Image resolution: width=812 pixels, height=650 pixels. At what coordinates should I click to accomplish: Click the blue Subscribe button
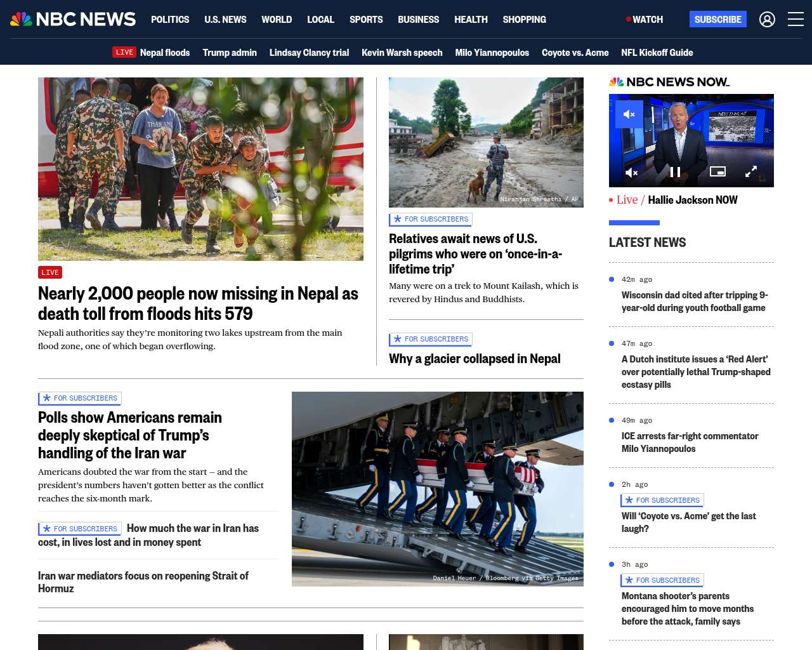click(718, 19)
